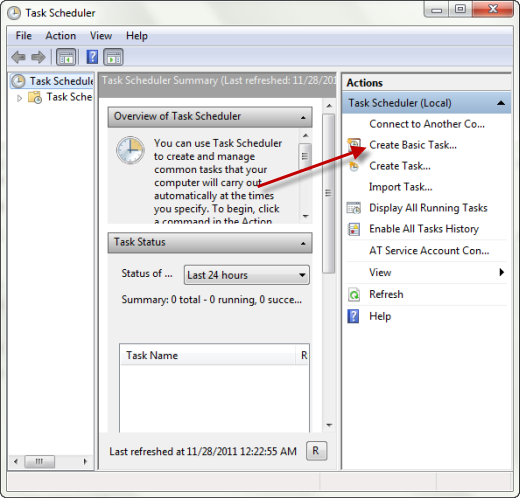Collapse the Task Scheduler (Local) actions section

[x=501, y=103]
